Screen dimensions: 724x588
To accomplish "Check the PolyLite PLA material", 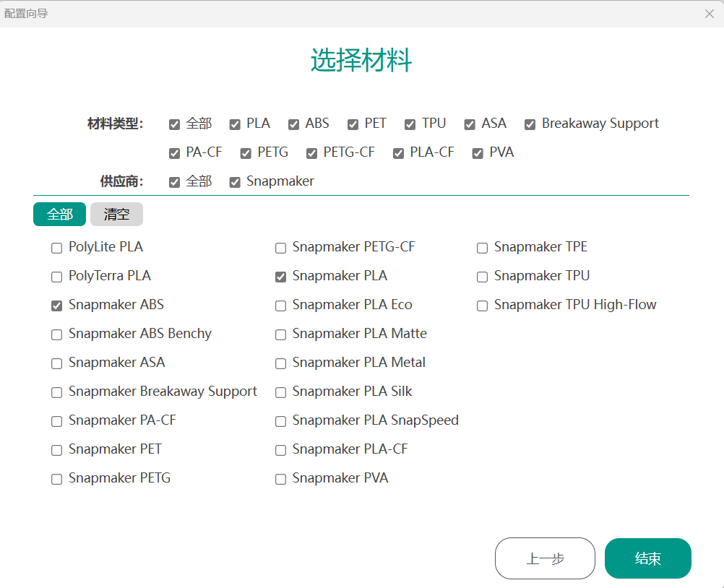I will coord(57,248).
